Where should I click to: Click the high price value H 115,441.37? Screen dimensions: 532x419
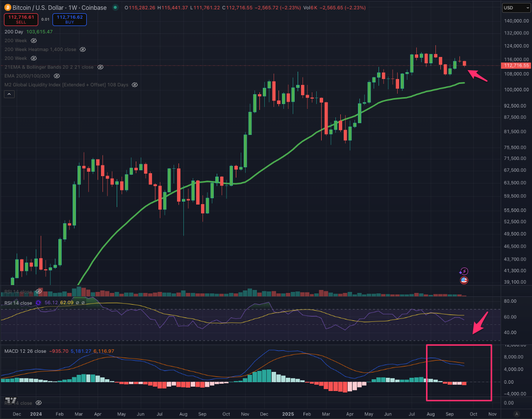coord(173,7)
